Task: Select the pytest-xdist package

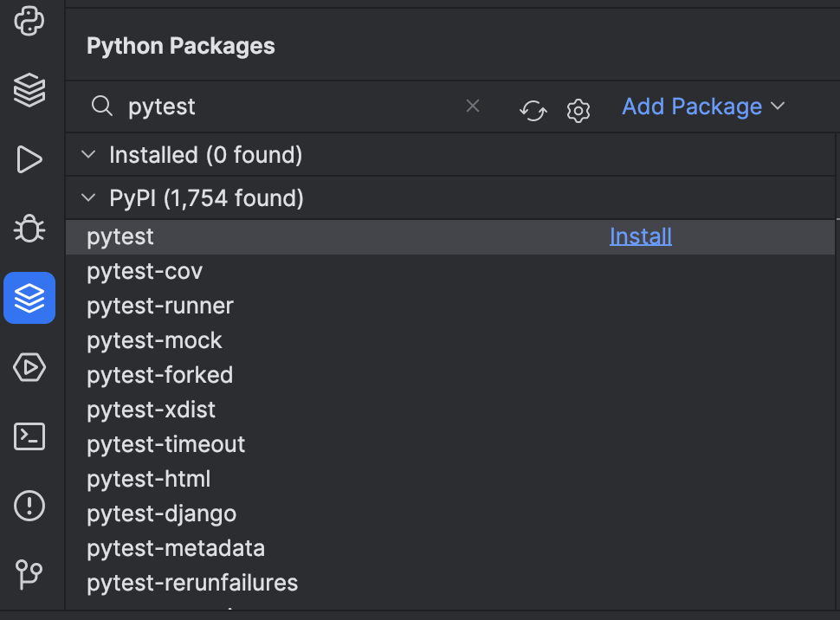Action: coord(151,409)
